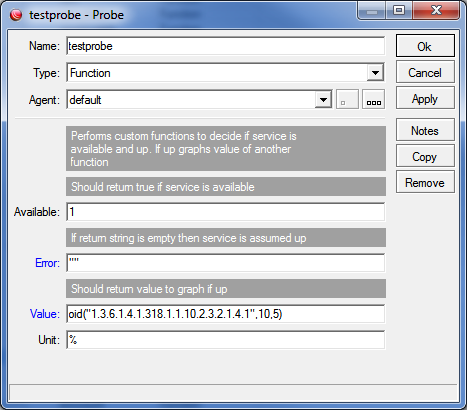Minimize the testprobe Probe window
The image size is (467, 410).
click(x=372, y=11)
